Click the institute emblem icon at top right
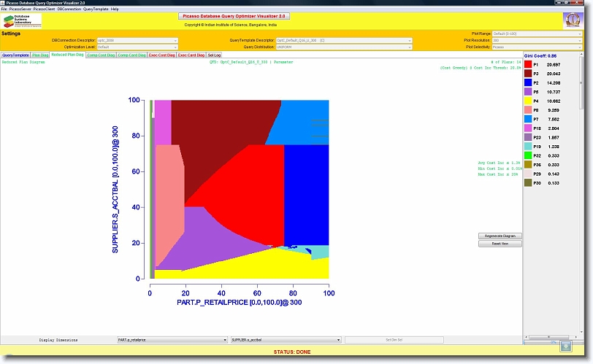 click(x=574, y=20)
